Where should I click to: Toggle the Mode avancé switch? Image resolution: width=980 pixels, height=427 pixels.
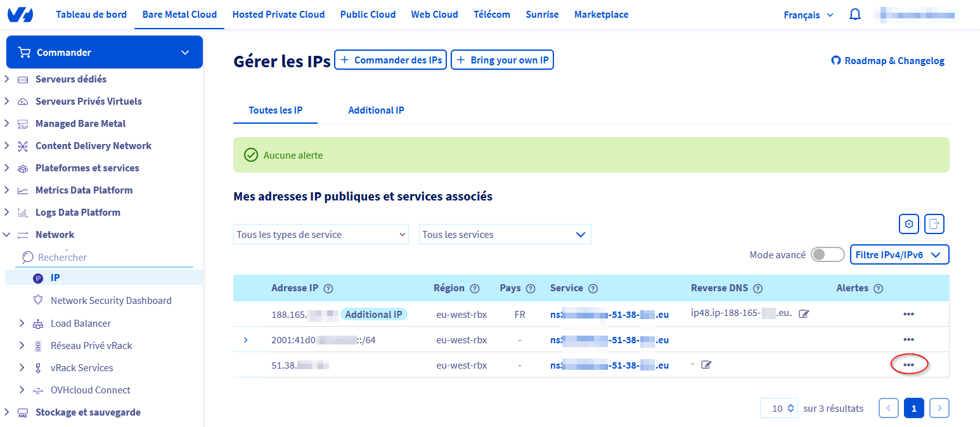point(828,255)
